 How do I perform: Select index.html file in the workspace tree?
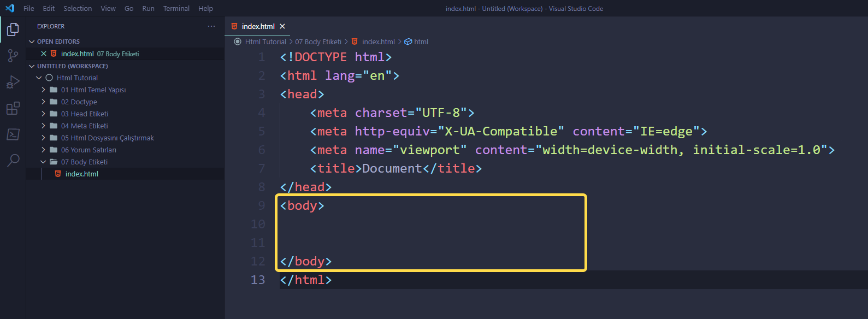point(81,174)
